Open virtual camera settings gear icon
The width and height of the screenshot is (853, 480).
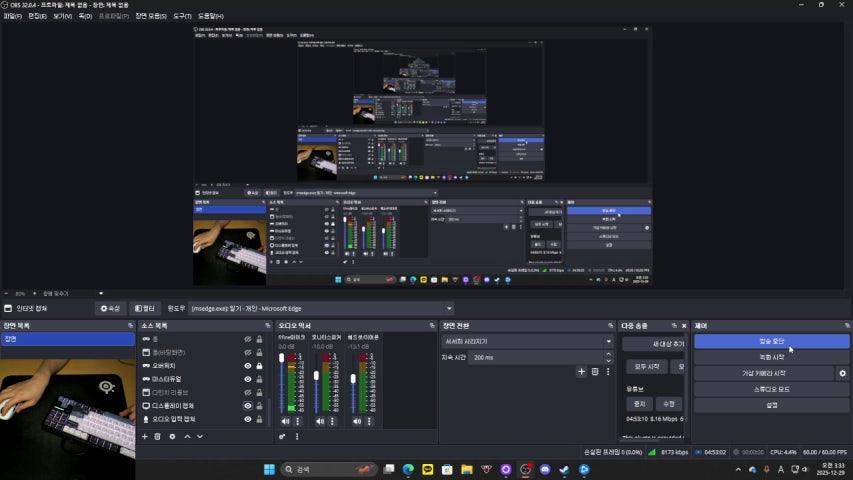point(842,373)
